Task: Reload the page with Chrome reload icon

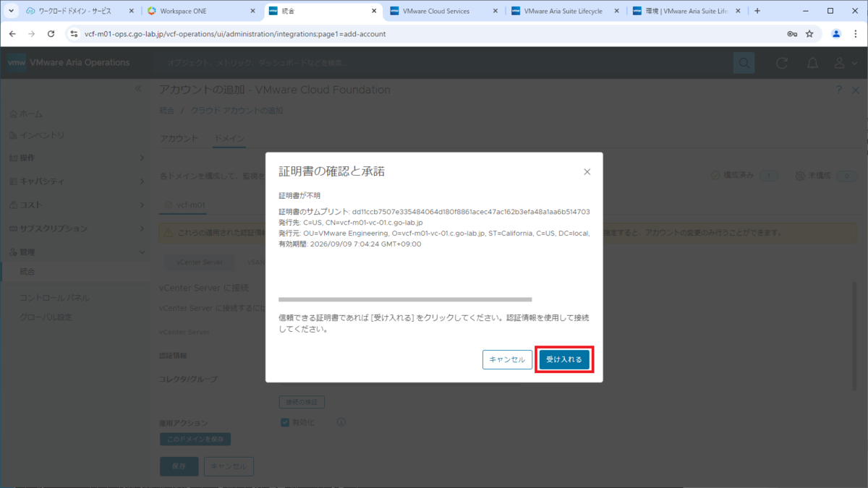Action: point(51,34)
